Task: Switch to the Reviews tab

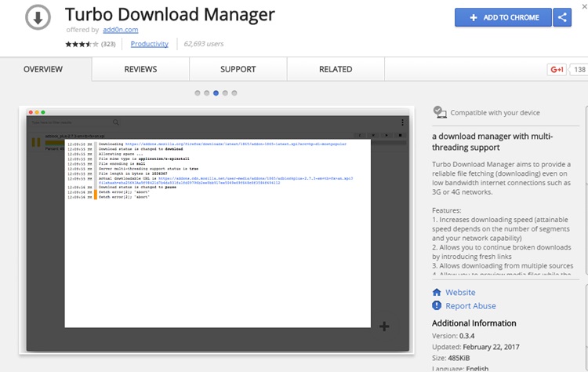Action: [x=140, y=69]
